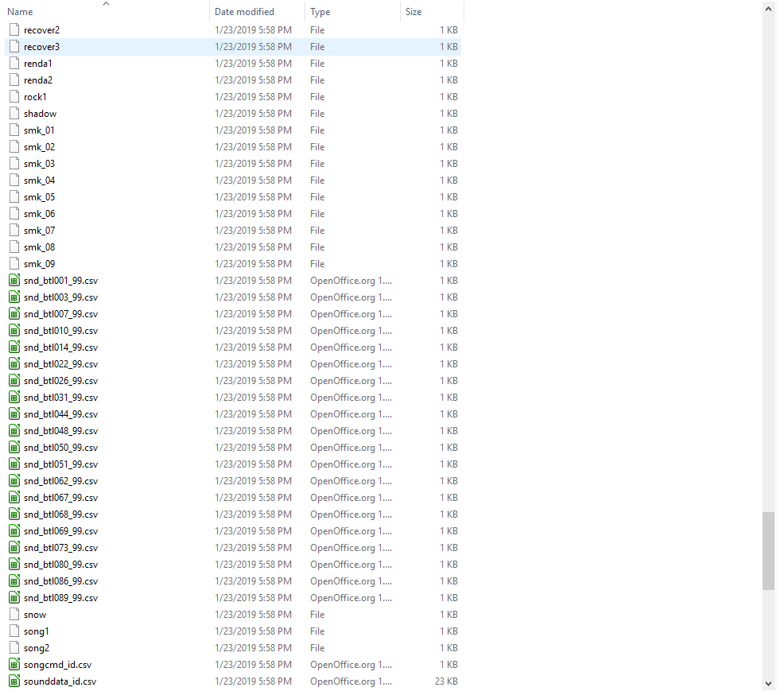Select the snd_btl069_99.csv file name
Viewport: 784px width, 695px height.
click(x=61, y=531)
